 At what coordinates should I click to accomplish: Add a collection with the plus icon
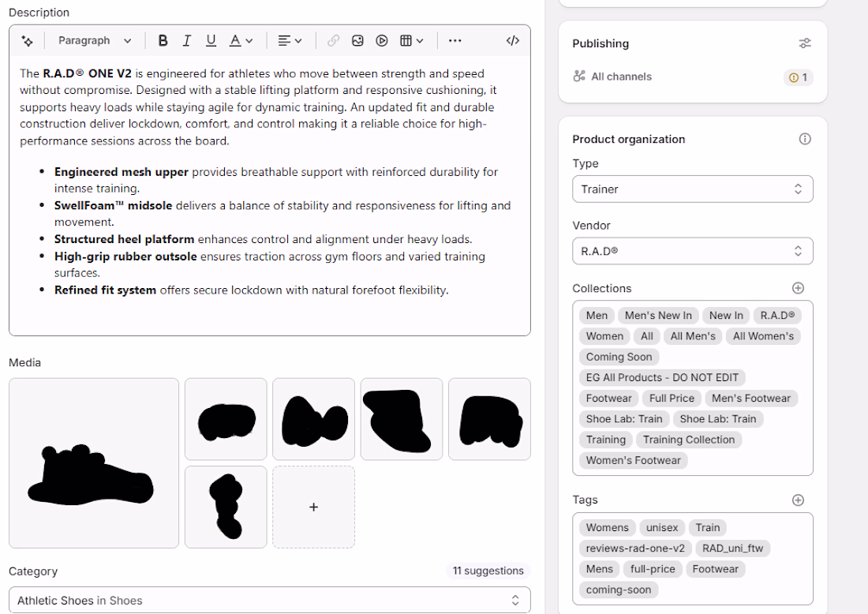[x=798, y=288]
